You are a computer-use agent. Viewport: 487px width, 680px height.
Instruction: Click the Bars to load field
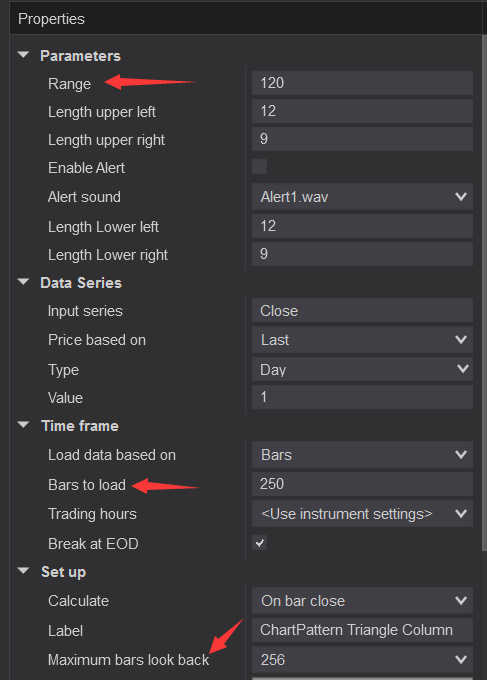click(x=362, y=484)
